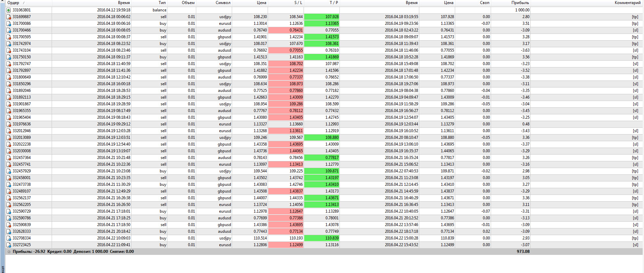
Task: Click the profit value 0.48
Action: [x=526, y=124]
